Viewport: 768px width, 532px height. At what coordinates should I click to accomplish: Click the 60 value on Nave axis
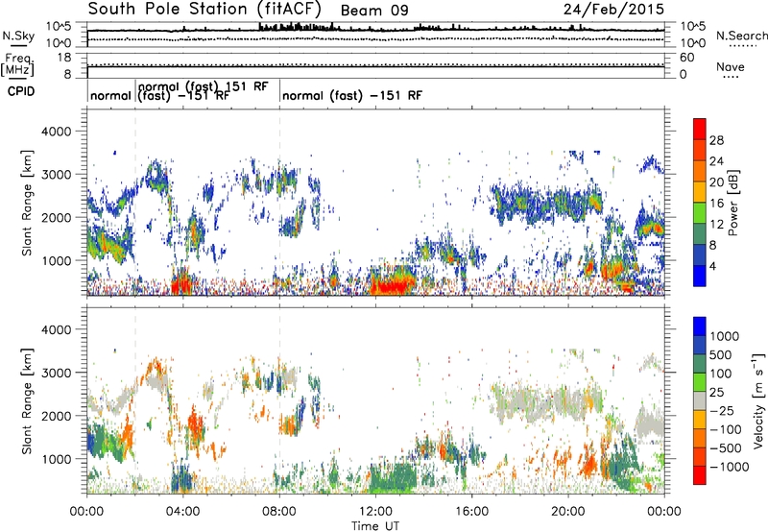click(686, 58)
